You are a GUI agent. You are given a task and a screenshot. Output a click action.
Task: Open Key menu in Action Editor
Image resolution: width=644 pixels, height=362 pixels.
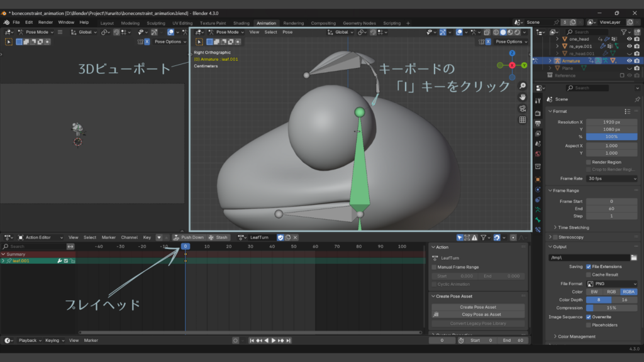147,237
